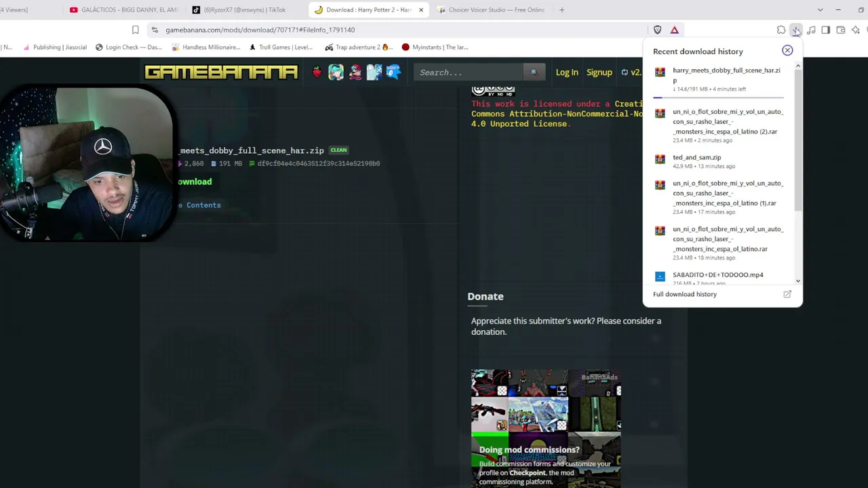The image size is (868, 488).
Task: Open the Leo AI sparkle icon
Action: coord(855,30)
